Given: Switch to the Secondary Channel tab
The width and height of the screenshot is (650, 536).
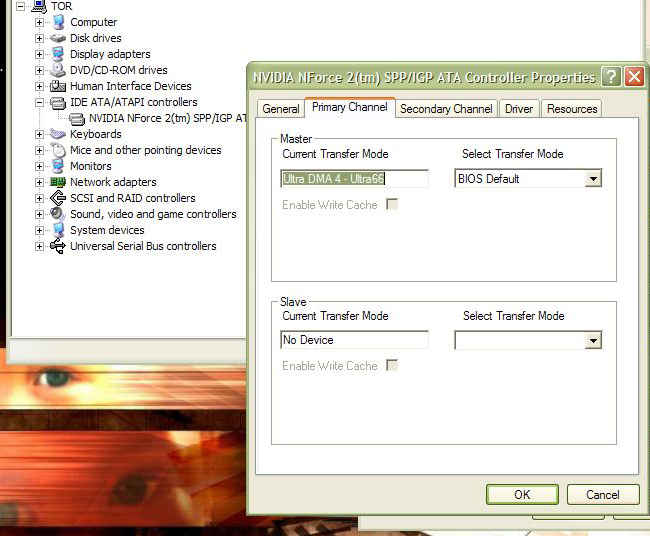Looking at the screenshot, I should [x=446, y=109].
